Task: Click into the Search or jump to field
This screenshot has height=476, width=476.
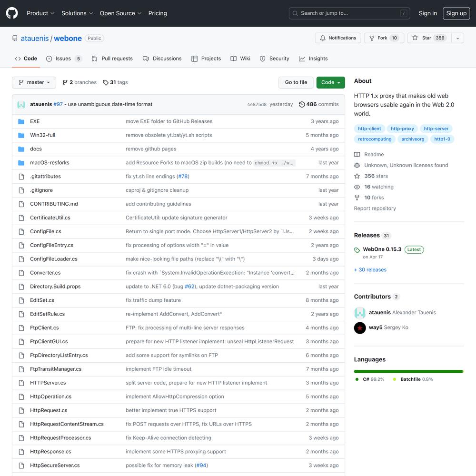Action: 349,13
